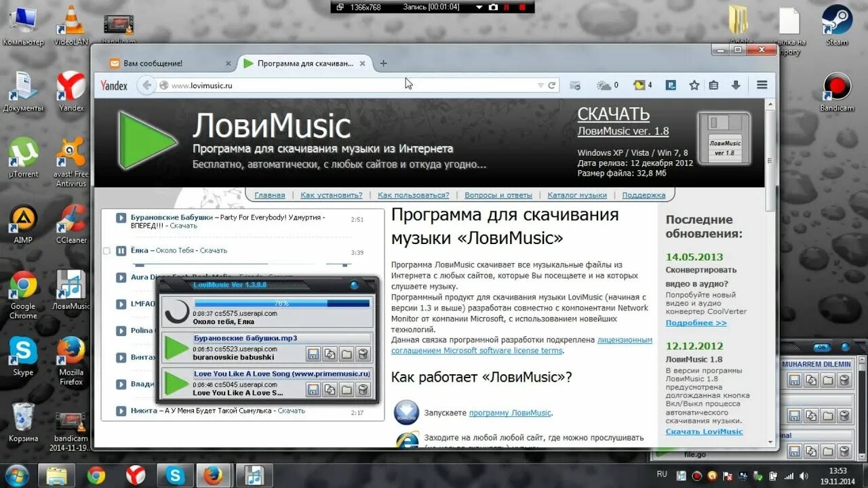Click the large СКАЧАТЬ heading link

point(614,114)
